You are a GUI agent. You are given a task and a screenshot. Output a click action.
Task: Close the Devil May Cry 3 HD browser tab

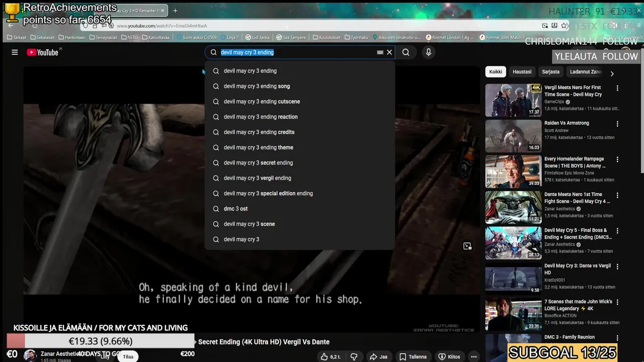(163, 11)
